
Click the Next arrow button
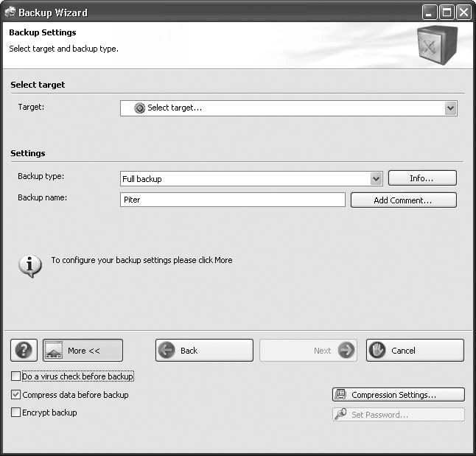tap(308, 351)
